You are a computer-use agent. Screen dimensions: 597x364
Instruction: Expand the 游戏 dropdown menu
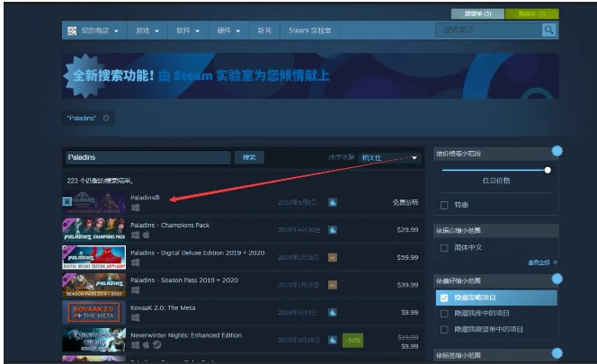[x=147, y=31]
